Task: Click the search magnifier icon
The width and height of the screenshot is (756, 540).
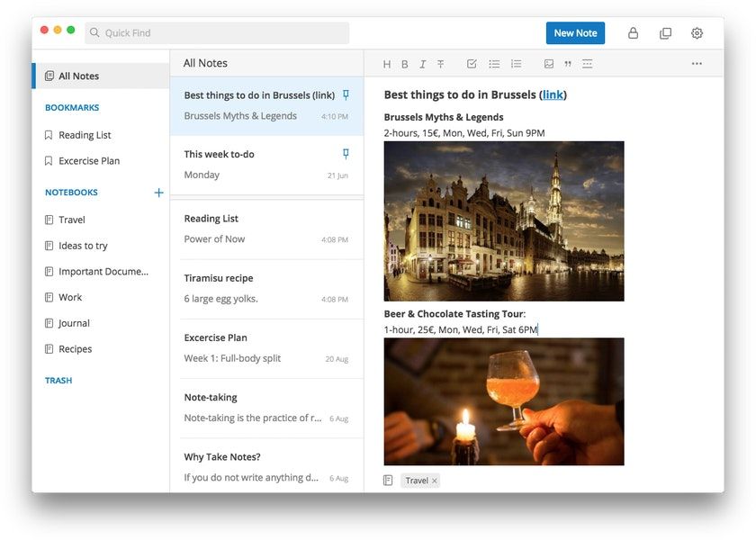Action: pos(94,32)
